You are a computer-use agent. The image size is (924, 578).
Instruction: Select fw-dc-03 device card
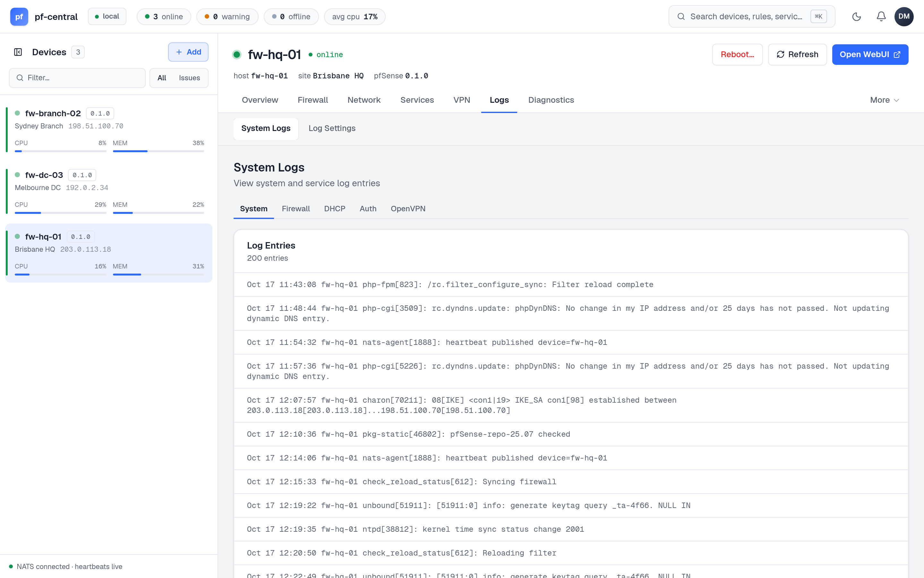[108, 191]
